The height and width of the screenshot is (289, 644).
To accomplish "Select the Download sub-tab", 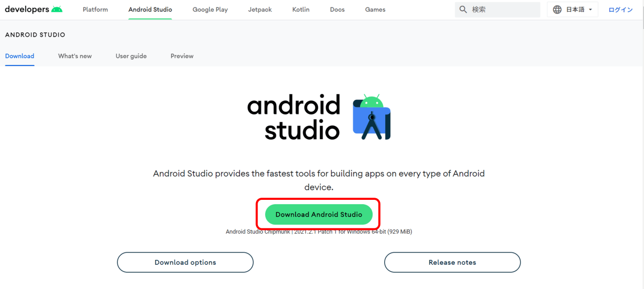I will click(x=20, y=56).
